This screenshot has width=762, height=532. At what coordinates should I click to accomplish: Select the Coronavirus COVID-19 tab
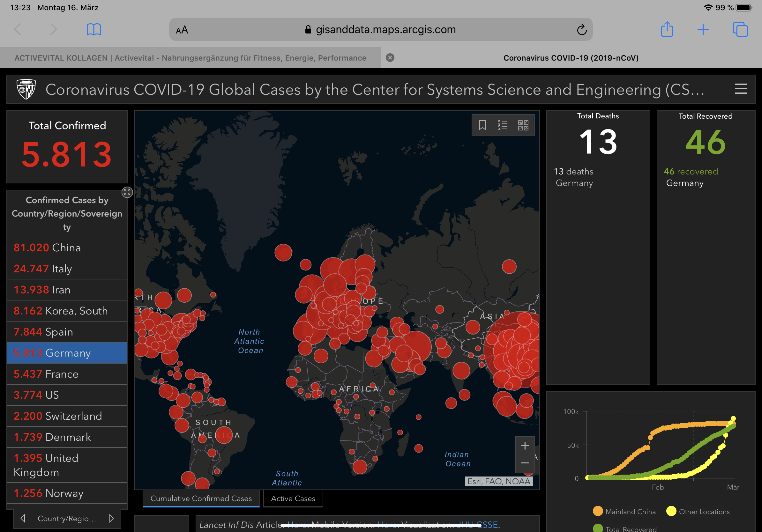571,58
